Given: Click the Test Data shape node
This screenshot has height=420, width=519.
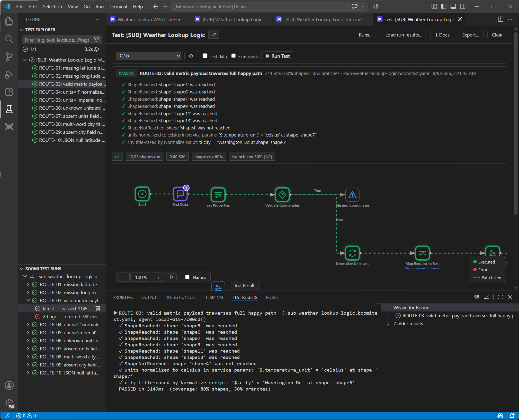Looking at the screenshot, I should click(x=180, y=194).
